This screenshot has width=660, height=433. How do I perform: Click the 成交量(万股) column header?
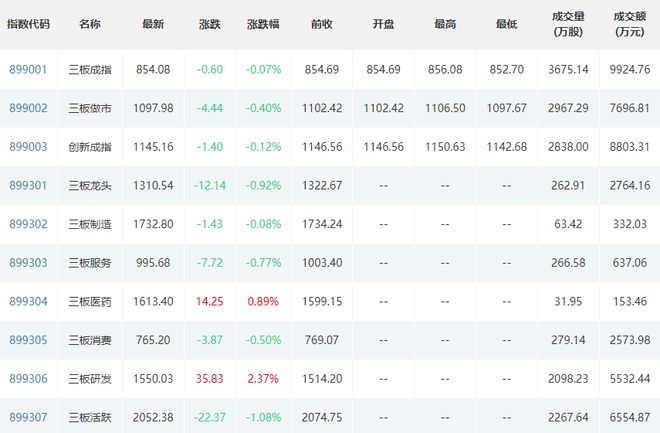pyautogui.click(x=568, y=24)
